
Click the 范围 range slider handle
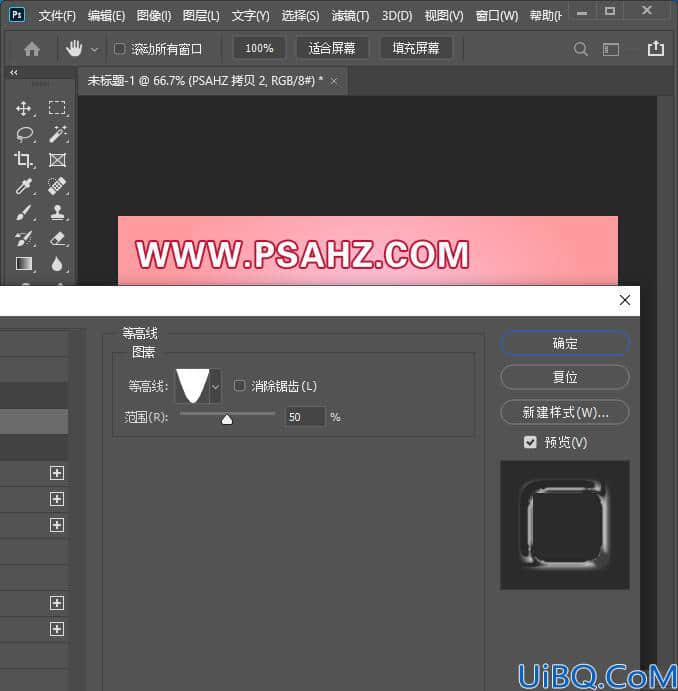click(227, 419)
